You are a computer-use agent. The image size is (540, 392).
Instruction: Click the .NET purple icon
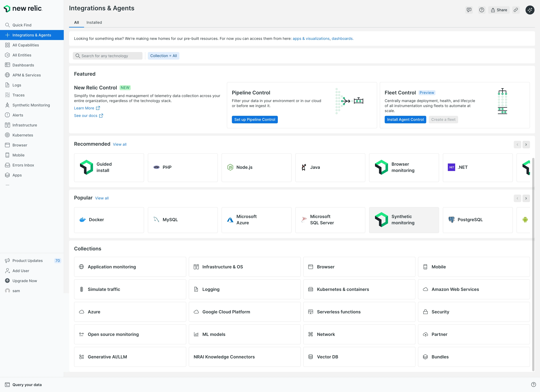451,167
